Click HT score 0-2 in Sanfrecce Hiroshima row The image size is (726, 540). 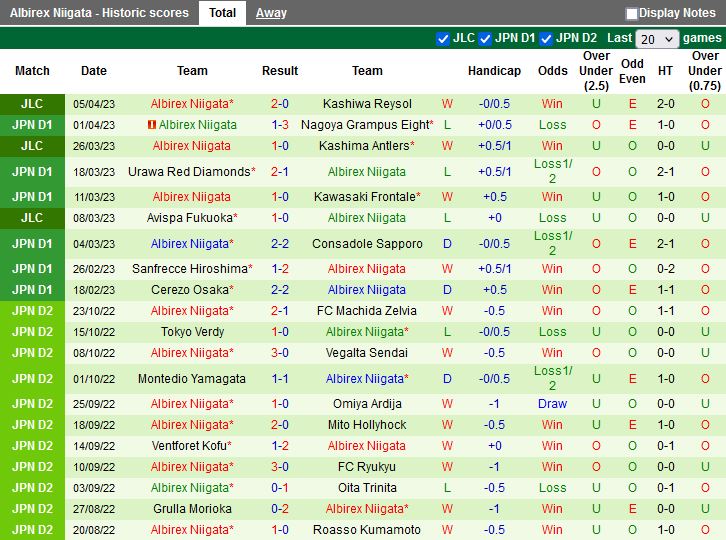[x=665, y=269]
